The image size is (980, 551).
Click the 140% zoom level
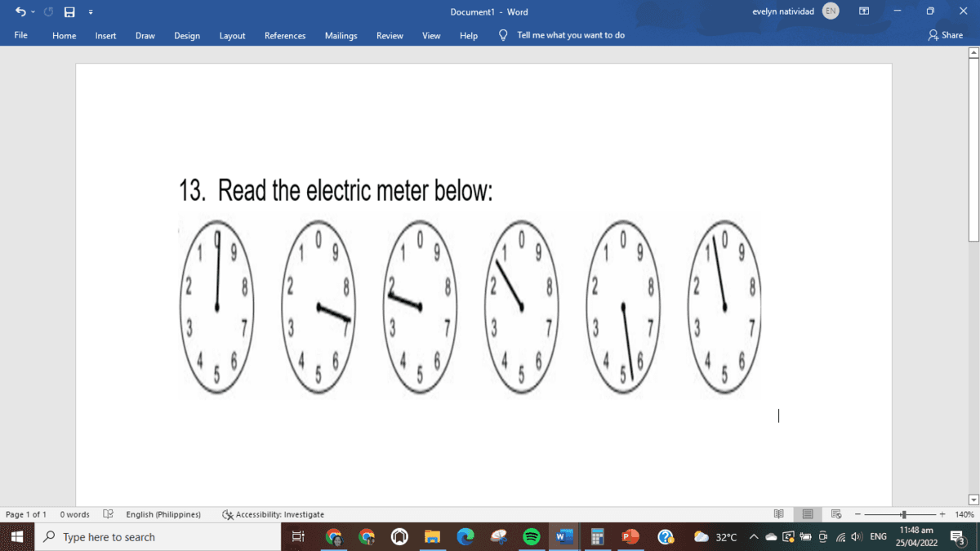(964, 514)
